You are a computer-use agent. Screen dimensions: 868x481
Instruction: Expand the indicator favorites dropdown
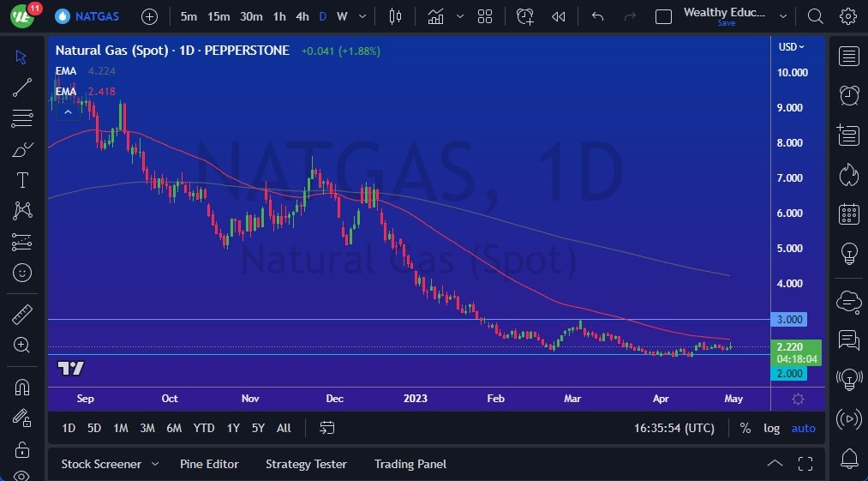click(x=460, y=16)
